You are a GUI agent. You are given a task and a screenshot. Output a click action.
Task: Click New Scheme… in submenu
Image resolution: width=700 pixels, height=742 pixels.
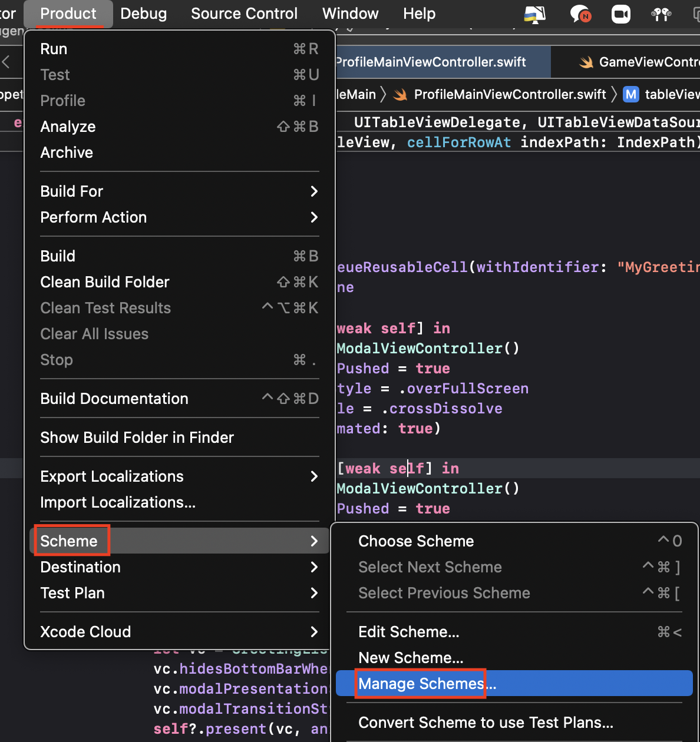pyautogui.click(x=514, y=658)
